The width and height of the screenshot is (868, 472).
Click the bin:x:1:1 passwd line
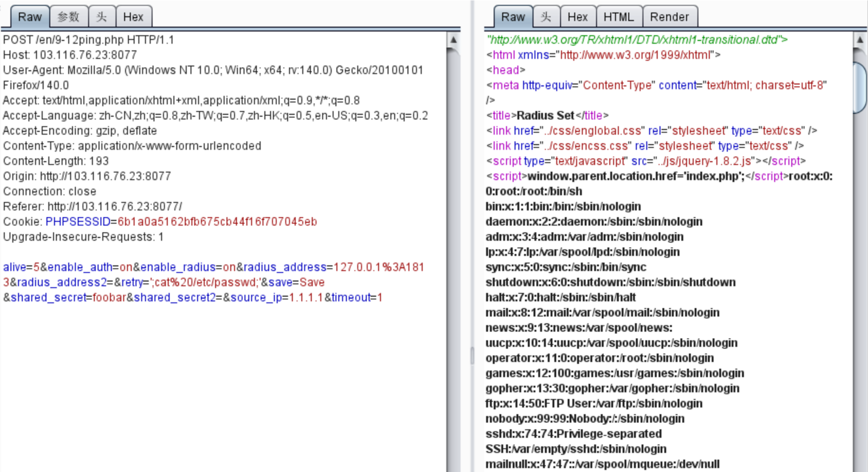tap(563, 207)
